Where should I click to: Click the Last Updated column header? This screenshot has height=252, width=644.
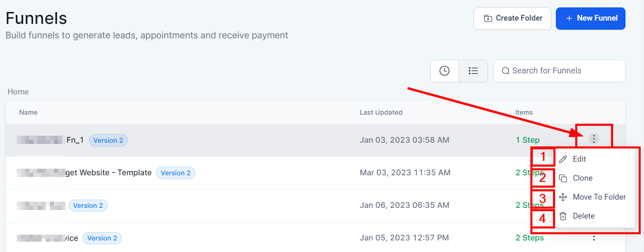381,112
